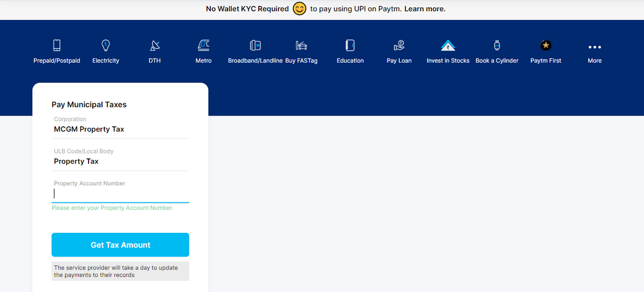The width and height of the screenshot is (644, 292).
Task: Select the Electricity bulb icon
Action: [x=106, y=45]
